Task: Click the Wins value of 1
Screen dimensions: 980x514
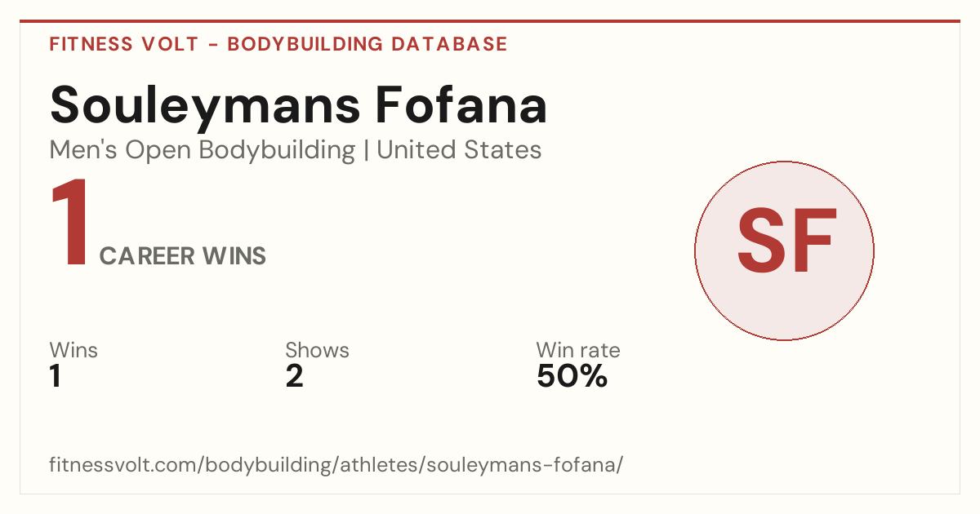Action: pos(56,377)
